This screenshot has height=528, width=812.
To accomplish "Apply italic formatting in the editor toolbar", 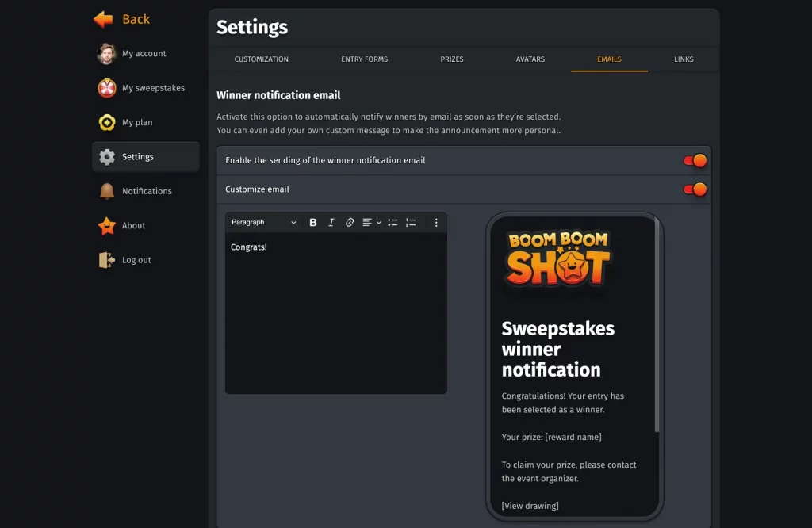I will (x=331, y=223).
